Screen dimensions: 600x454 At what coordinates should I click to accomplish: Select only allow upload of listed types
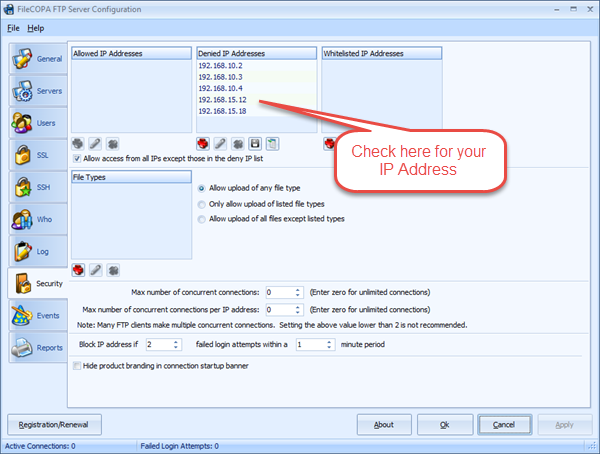[202, 204]
